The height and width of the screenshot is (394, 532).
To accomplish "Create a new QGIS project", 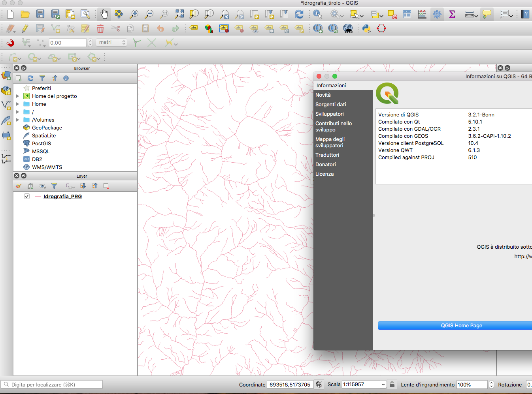I will 10,14.
